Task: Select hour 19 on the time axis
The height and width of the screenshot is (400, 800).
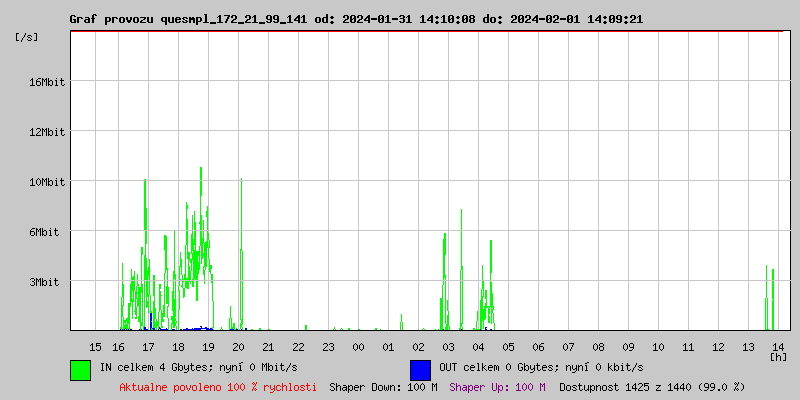Action: point(208,346)
